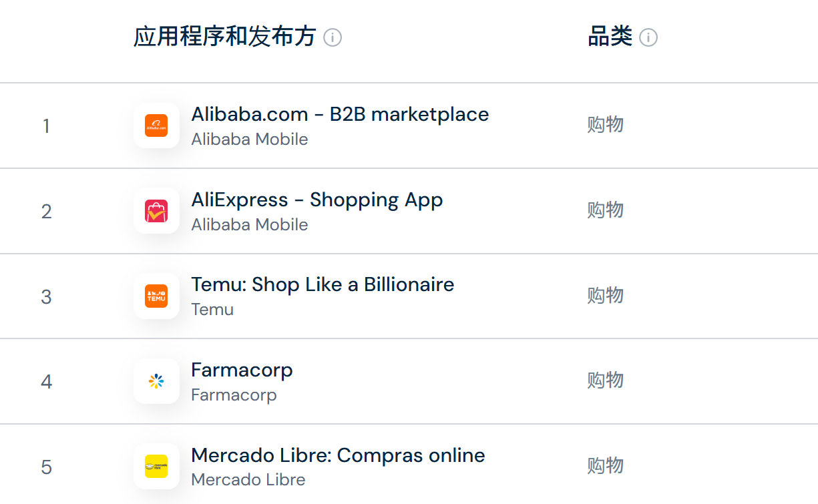
Task: Click the Alibaba.com app icon
Action: [156, 125]
